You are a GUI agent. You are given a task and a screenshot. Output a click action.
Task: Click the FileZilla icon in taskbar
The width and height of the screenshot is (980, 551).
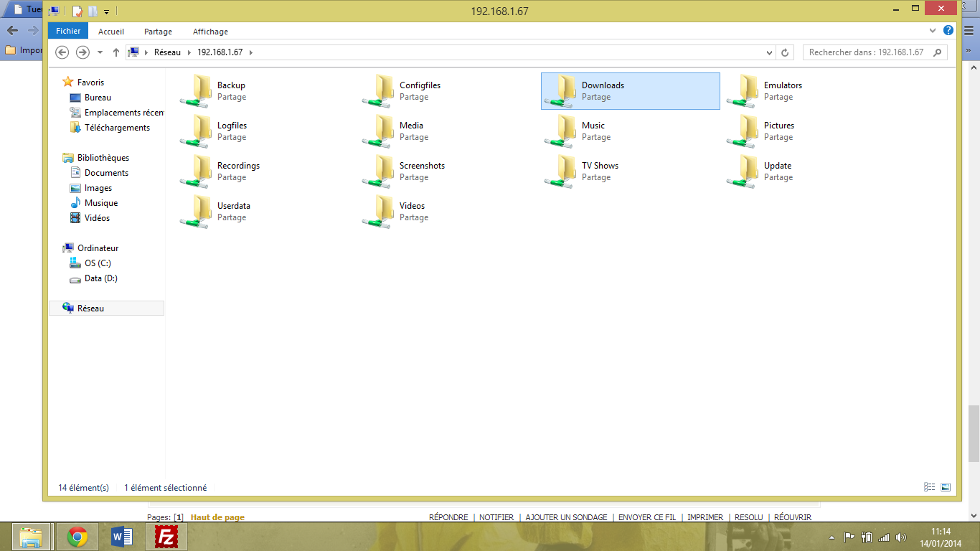coord(166,537)
